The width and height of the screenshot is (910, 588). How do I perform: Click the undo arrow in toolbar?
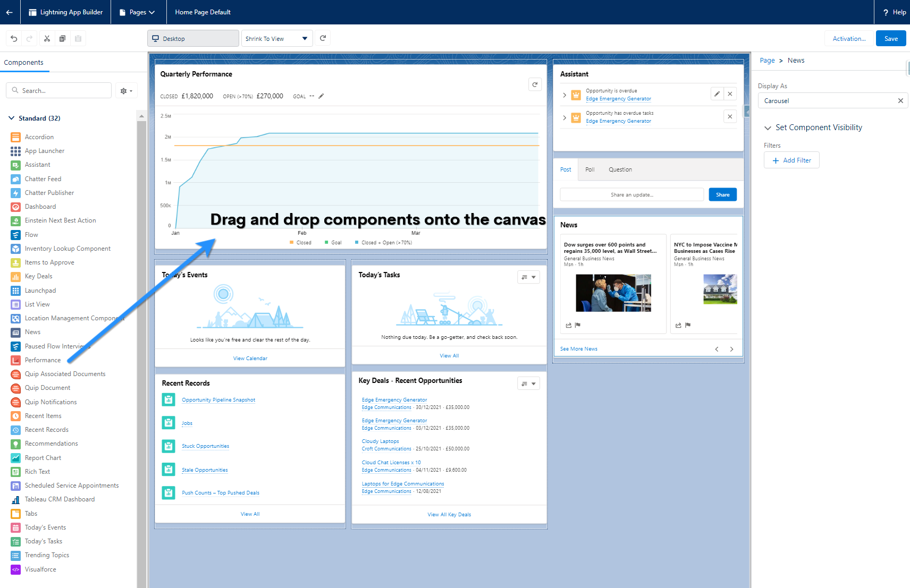pyautogui.click(x=14, y=39)
